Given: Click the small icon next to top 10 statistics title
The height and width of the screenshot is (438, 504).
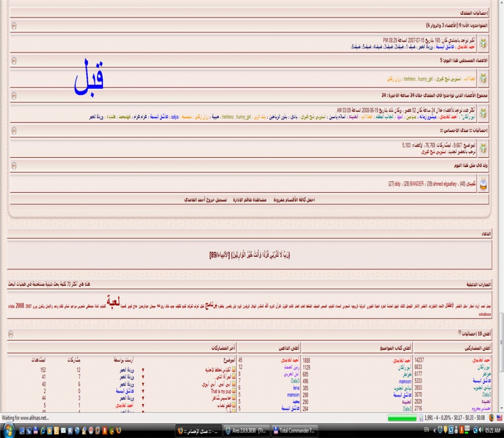Looking at the screenshot, I should [460, 332].
